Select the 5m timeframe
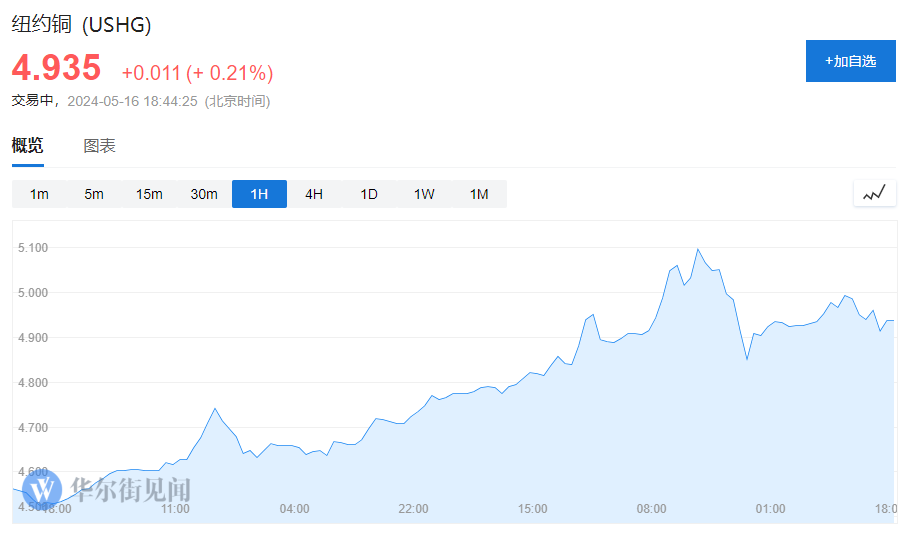 [94, 194]
